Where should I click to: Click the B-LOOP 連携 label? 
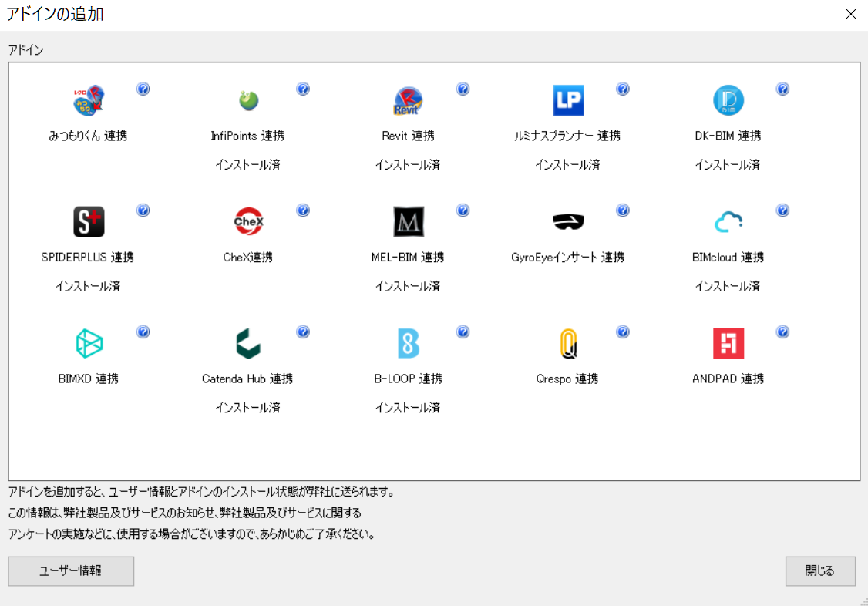(408, 379)
